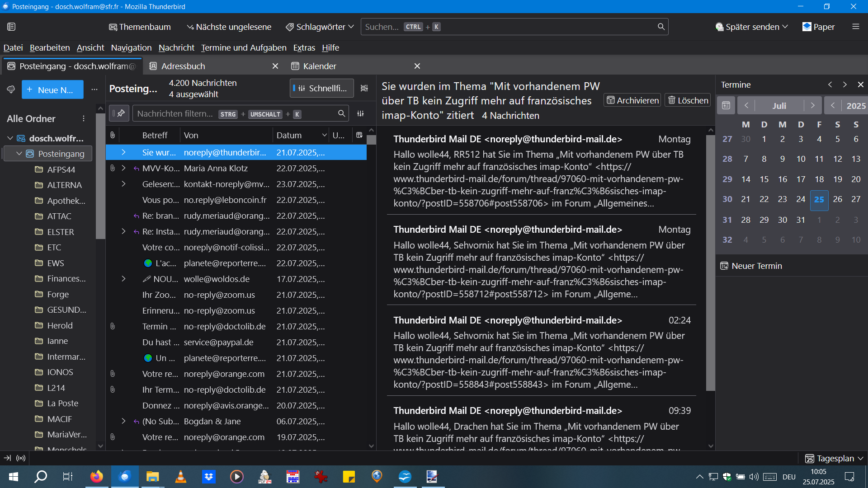Open the hamburger application menu

pos(855,27)
